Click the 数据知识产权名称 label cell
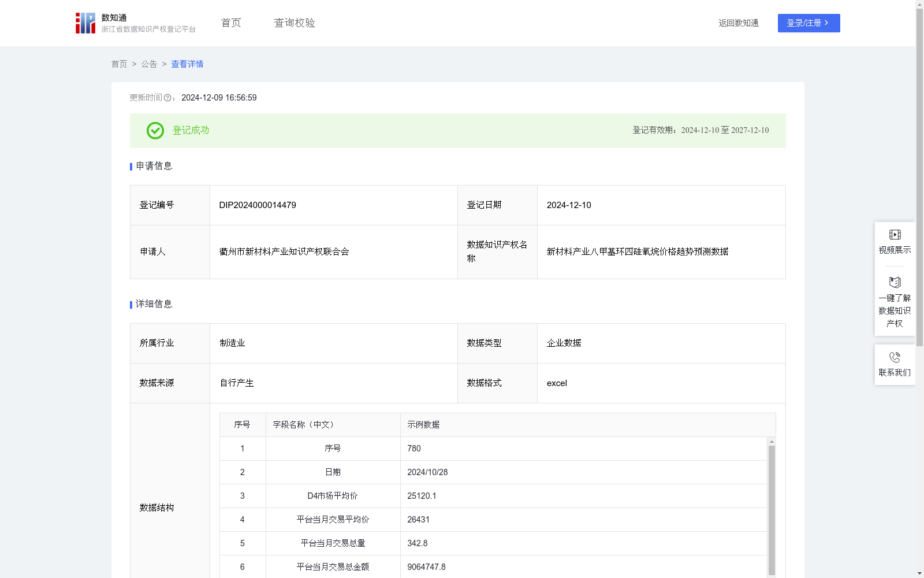 click(x=497, y=252)
